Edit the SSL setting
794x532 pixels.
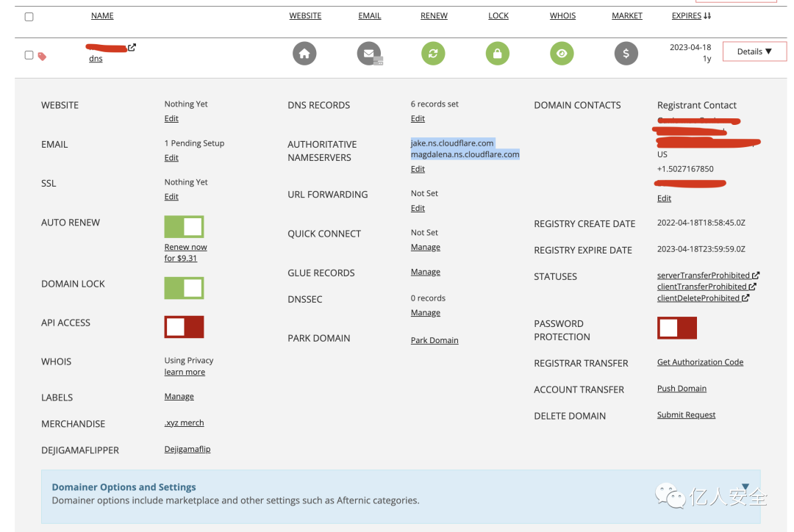171,197
